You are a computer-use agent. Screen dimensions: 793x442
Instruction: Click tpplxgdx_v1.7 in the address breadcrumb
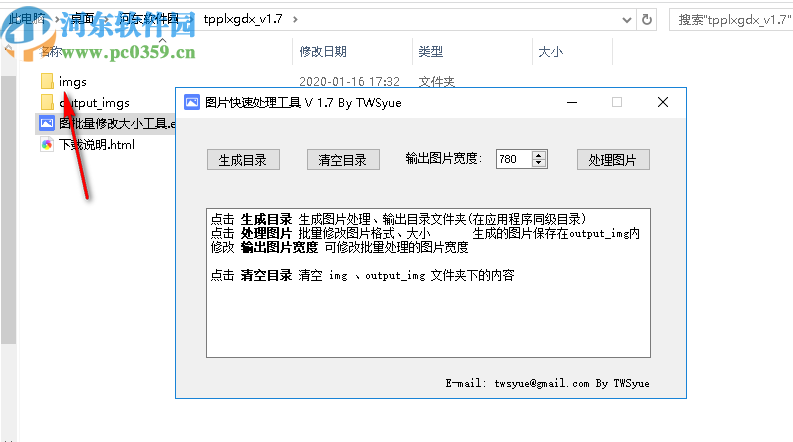point(243,19)
